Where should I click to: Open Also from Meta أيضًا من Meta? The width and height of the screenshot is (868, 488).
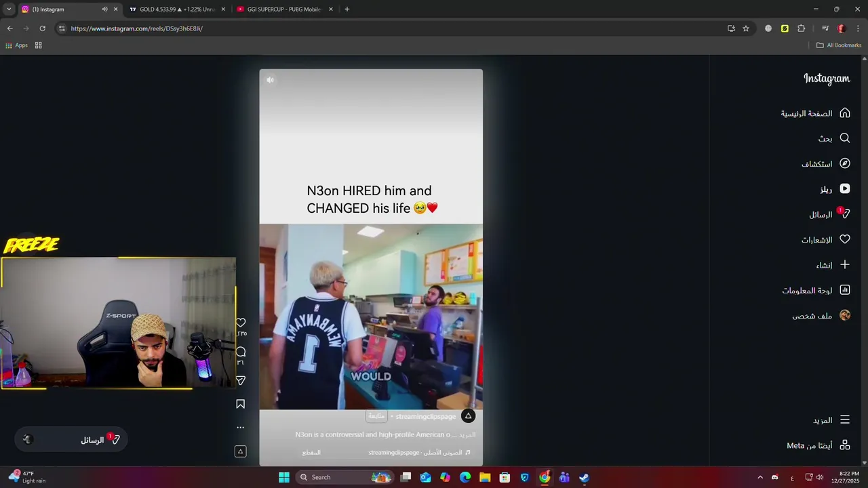pos(818,445)
